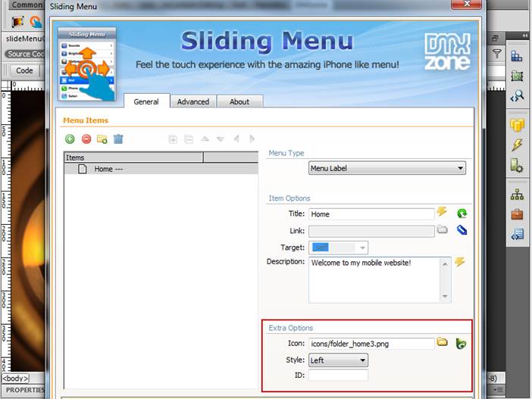The image size is (532, 399).
Task: Click the body tag in Dreamweaver tag selector
Action: point(16,378)
